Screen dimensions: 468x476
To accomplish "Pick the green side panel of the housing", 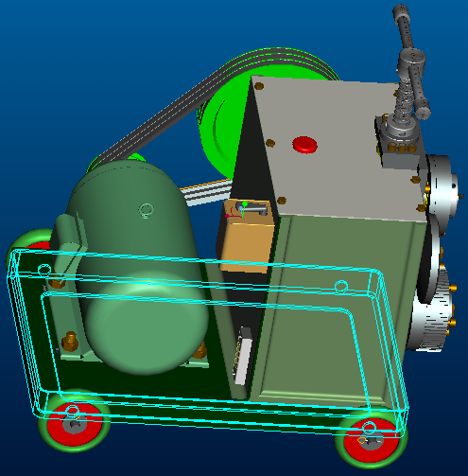I will click(334, 309).
